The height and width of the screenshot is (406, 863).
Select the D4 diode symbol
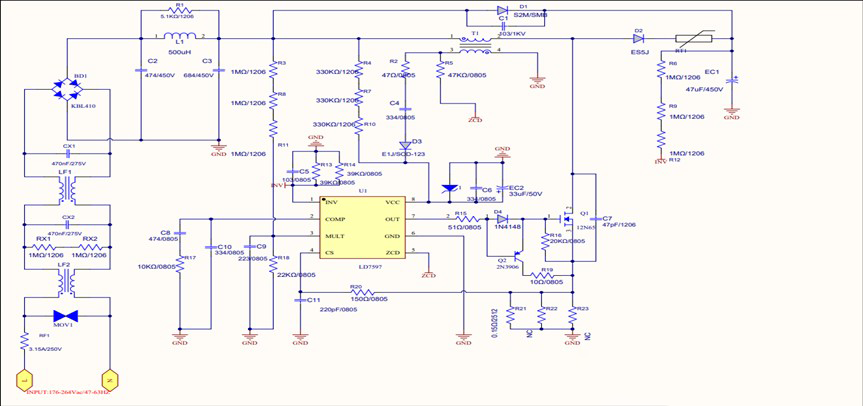click(x=501, y=219)
